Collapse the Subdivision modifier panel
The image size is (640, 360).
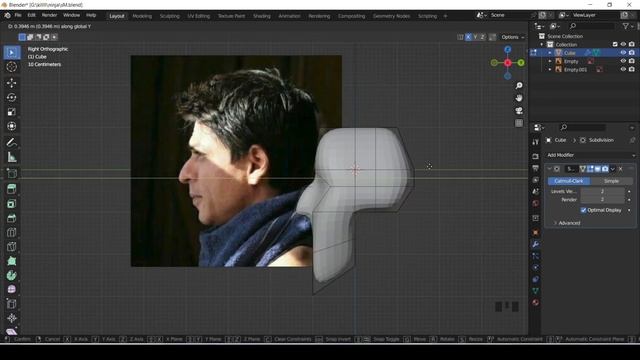[549, 169]
